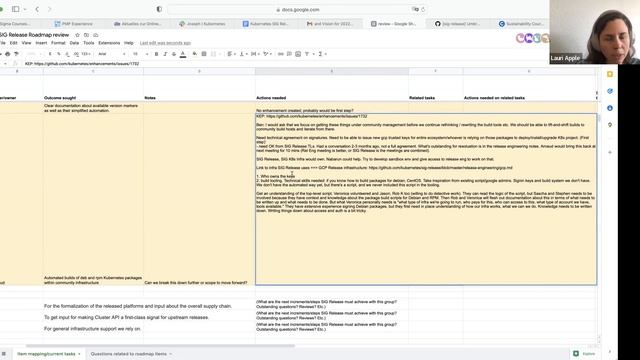Image resolution: width=640 pixels, height=360 pixels.
Task: Click the Insert comment icon
Action: [x=289, y=54]
